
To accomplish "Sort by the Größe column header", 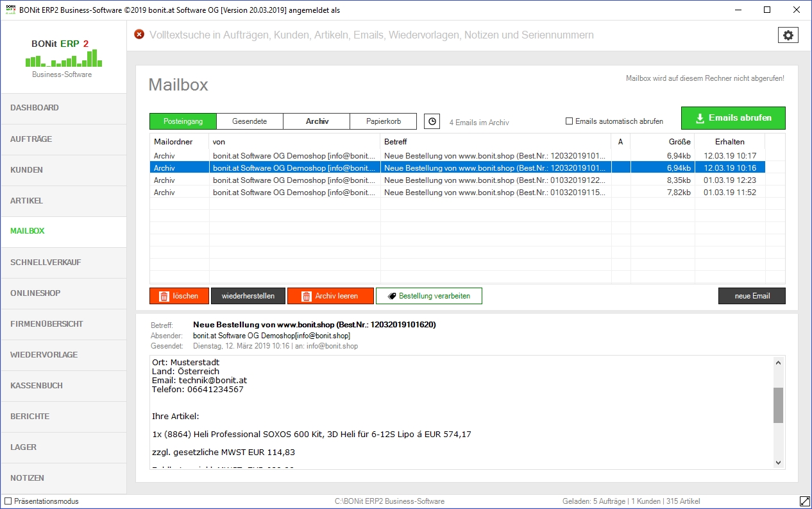I will (663, 142).
